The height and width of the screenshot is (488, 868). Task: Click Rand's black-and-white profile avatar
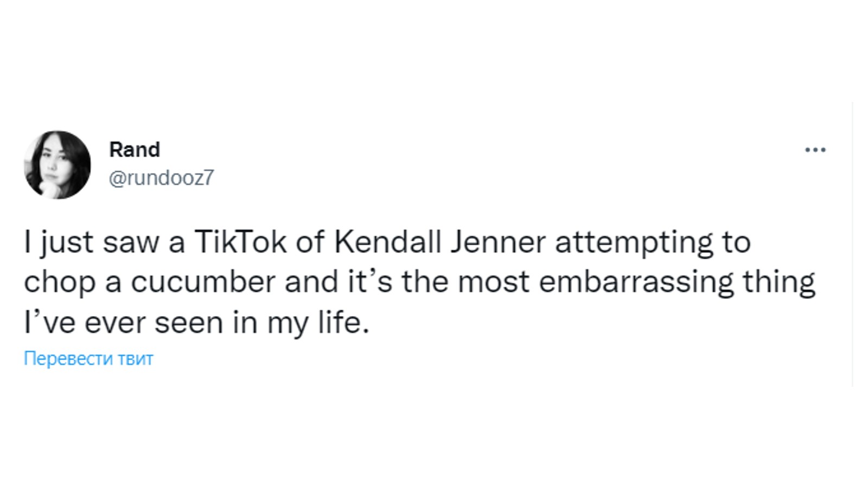coord(58,165)
